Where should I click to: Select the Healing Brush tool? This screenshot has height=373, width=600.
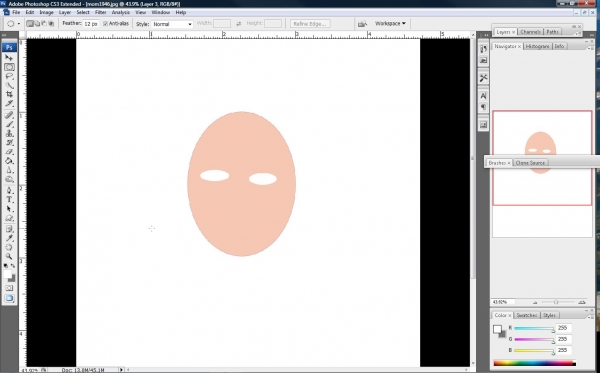9,115
